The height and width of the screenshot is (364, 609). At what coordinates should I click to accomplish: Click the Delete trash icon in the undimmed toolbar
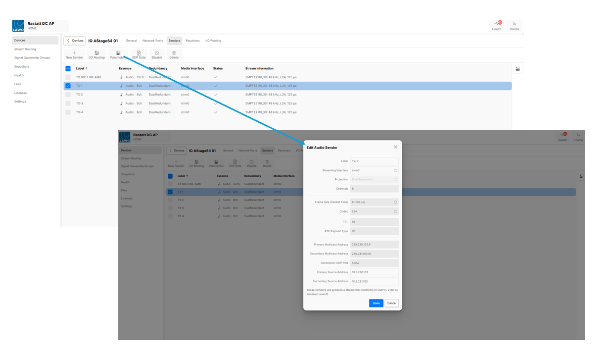pyautogui.click(x=174, y=53)
